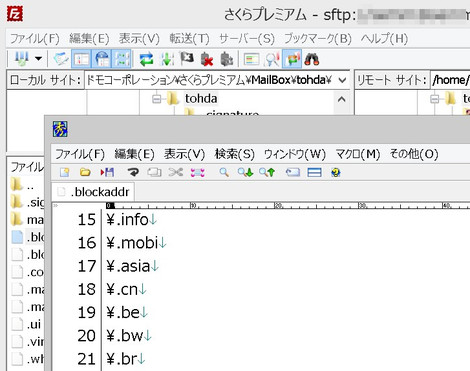The width and height of the screenshot is (470, 371).
Task: Open FileZilla 編集(E) menu
Action: coord(89,39)
